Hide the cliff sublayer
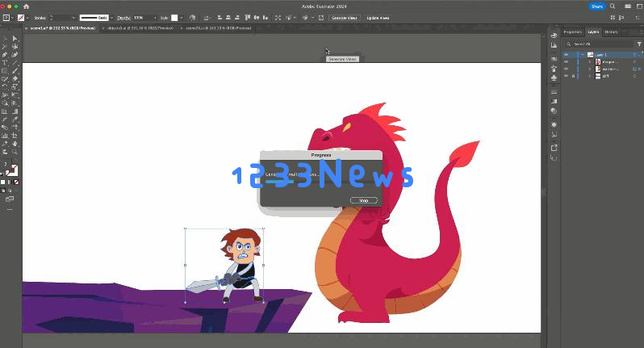Viewport: 644px width, 348px height. coord(566,76)
